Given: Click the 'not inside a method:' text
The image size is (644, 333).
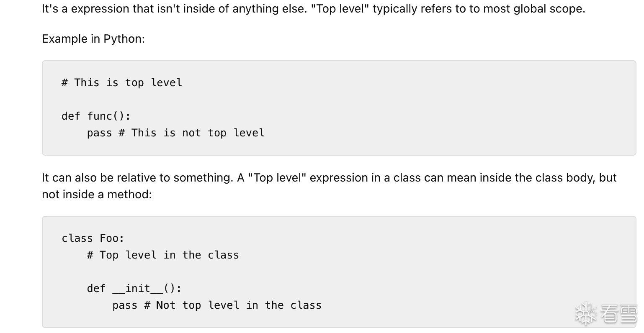Looking at the screenshot, I should point(97,195).
